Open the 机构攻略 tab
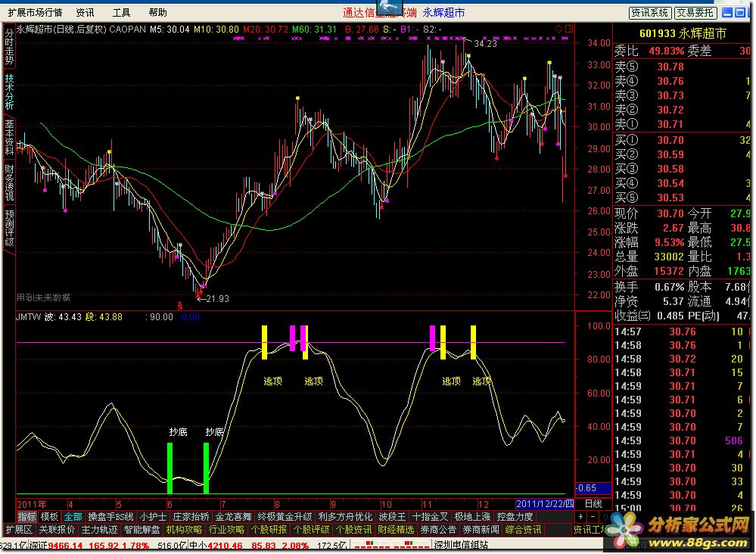Screen dimensions: 756x554 pos(184,530)
